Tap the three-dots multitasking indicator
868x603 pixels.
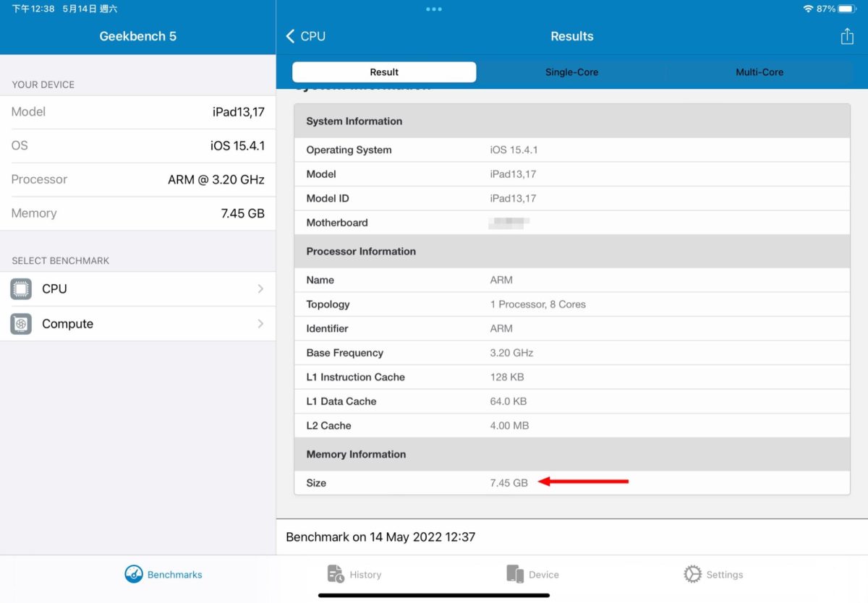click(434, 9)
